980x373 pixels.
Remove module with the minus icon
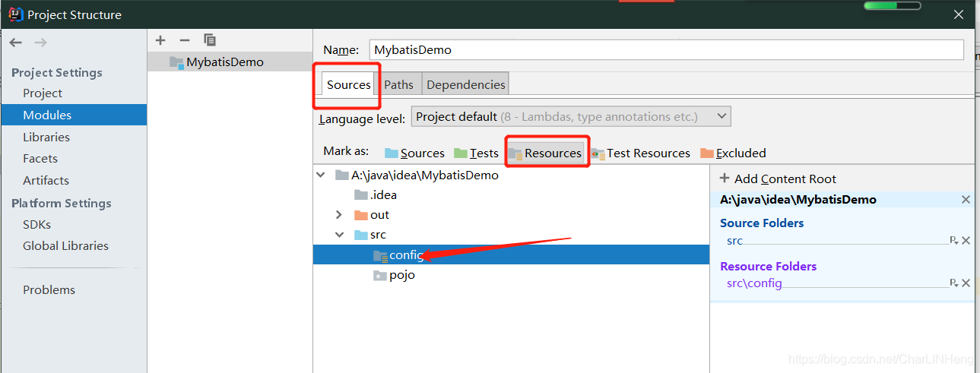click(185, 40)
